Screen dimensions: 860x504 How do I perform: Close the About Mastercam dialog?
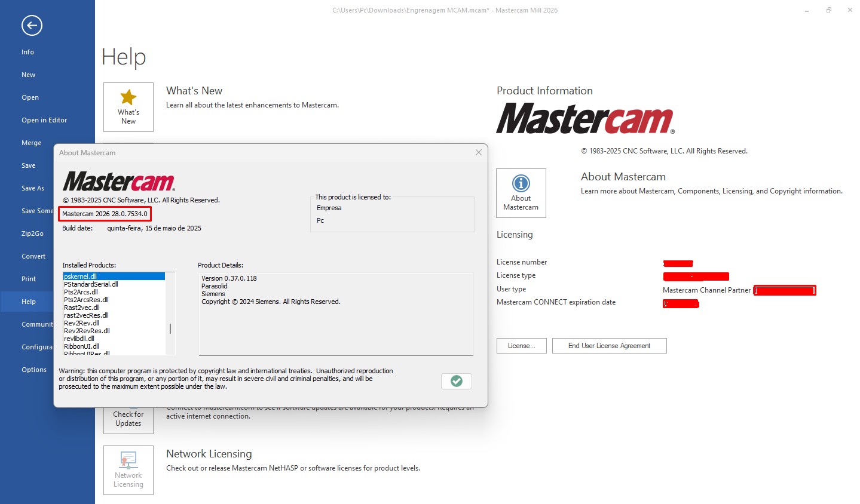tap(479, 152)
